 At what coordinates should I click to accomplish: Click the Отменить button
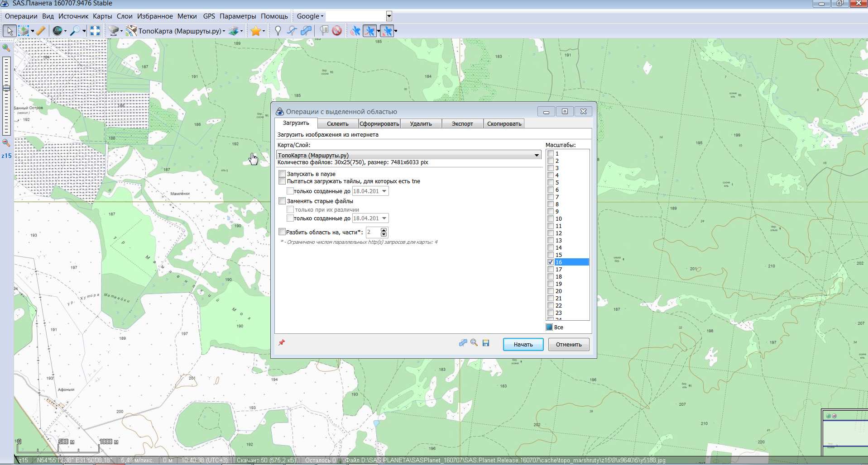coord(569,345)
